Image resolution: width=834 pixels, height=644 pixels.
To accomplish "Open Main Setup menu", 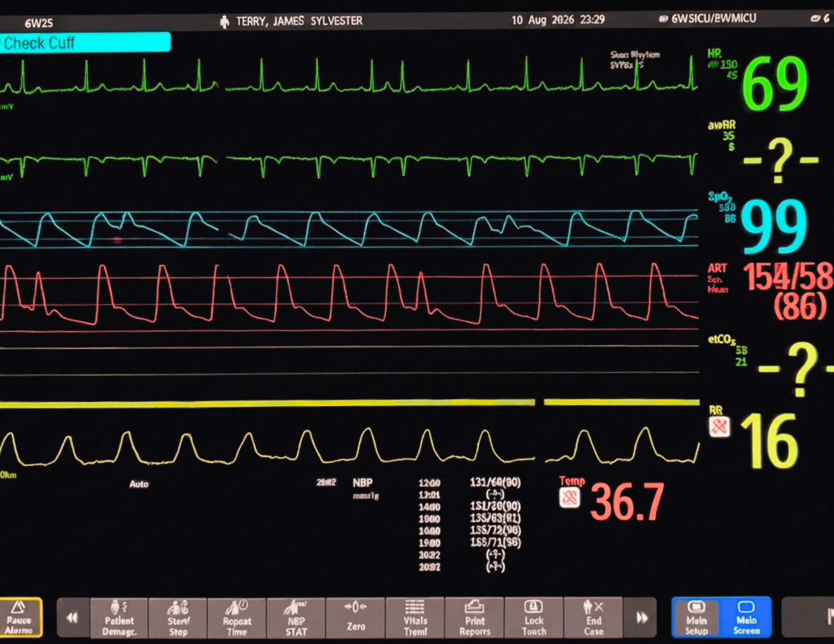I will coord(696,618).
